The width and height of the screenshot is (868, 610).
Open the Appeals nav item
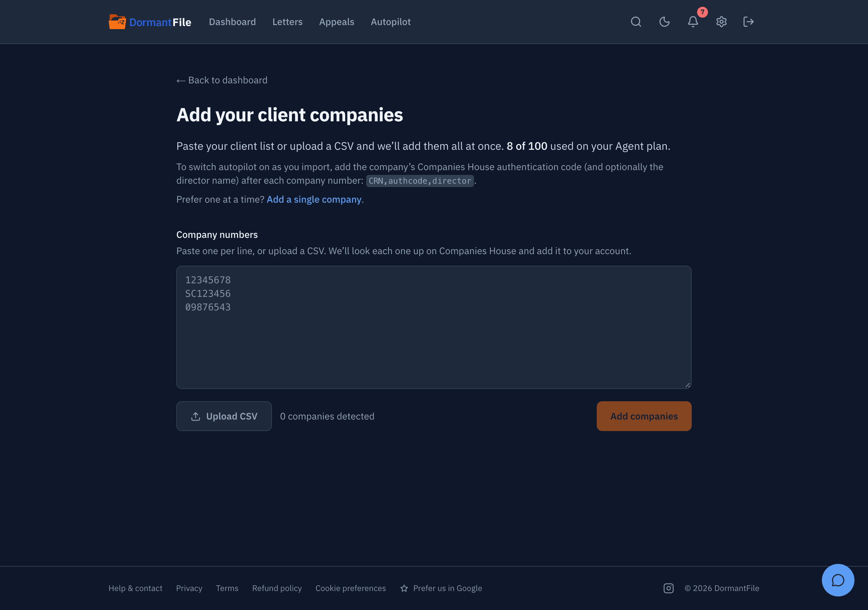pos(336,22)
